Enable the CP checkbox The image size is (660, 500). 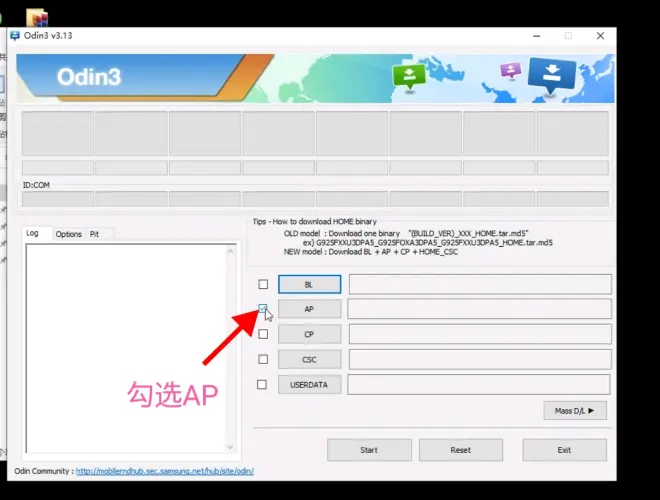263,334
